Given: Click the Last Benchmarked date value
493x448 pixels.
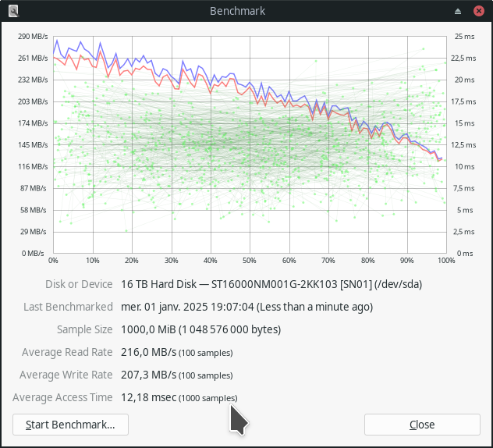Looking at the screenshot, I should tap(247, 307).
